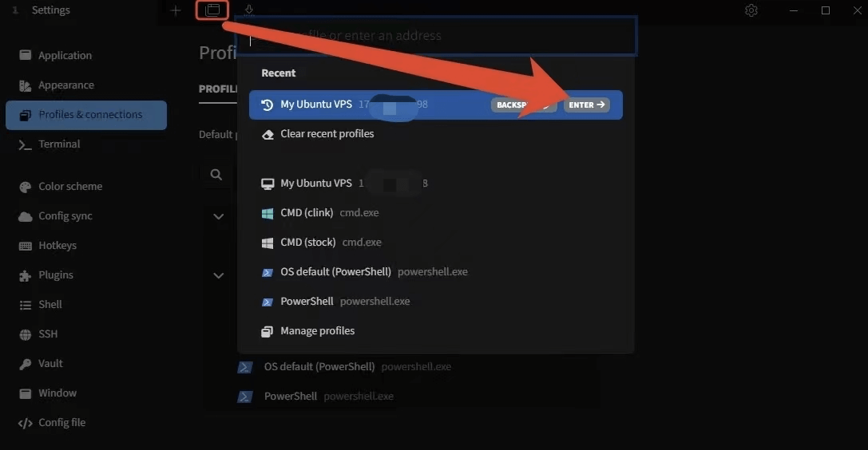This screenshot has width=868, height=450.
Task: Open Config file code section
Action: pos(85,422)
